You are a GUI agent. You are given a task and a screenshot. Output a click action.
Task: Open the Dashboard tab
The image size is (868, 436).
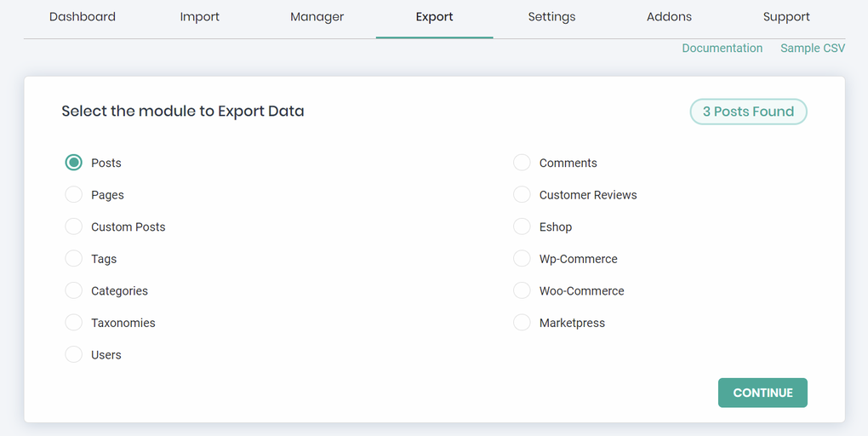click(x=83, y=17)
